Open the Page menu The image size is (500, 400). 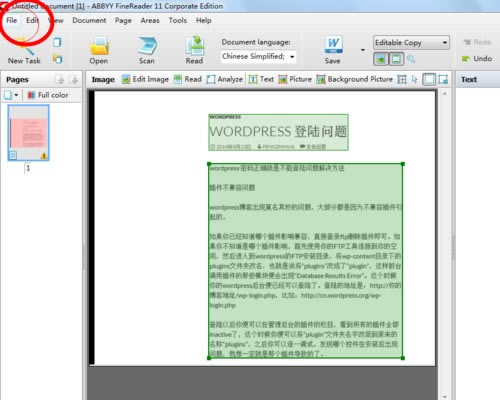click(x=123, y=20)
